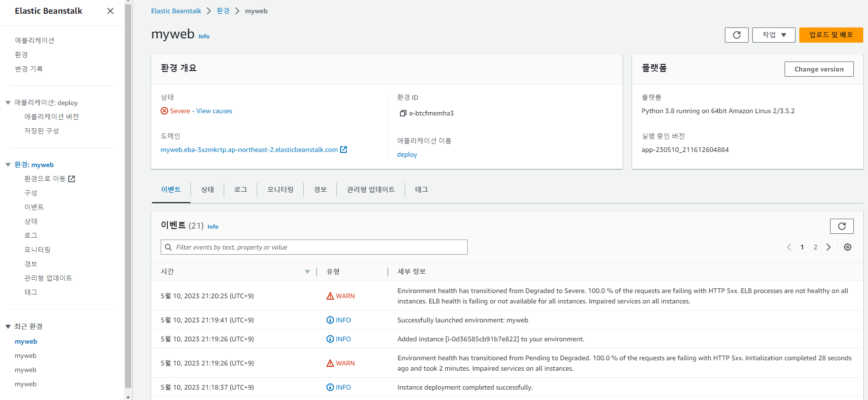The height and width of the screenshot is (400, 868).
Task: Click the WARN icon at 21:19:26 event
Action: click(x=330, y=363)
